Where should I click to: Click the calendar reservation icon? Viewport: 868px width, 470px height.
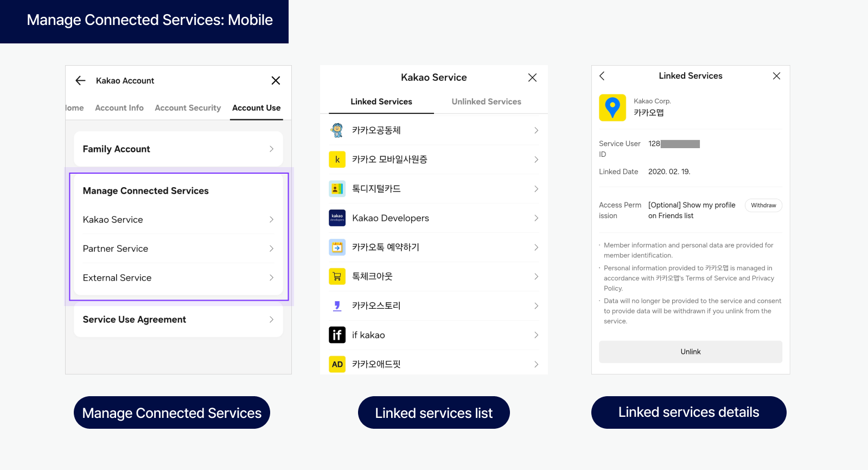click(337, 247)
